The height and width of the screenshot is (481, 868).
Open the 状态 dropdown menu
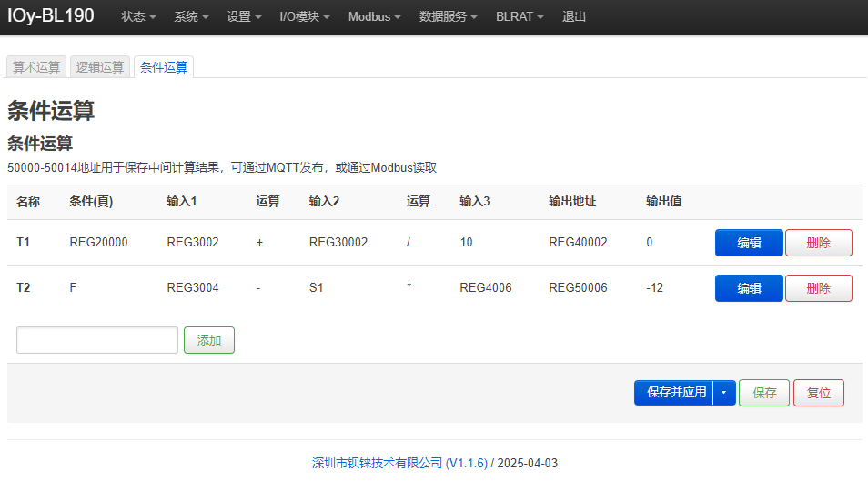point(138,16)
